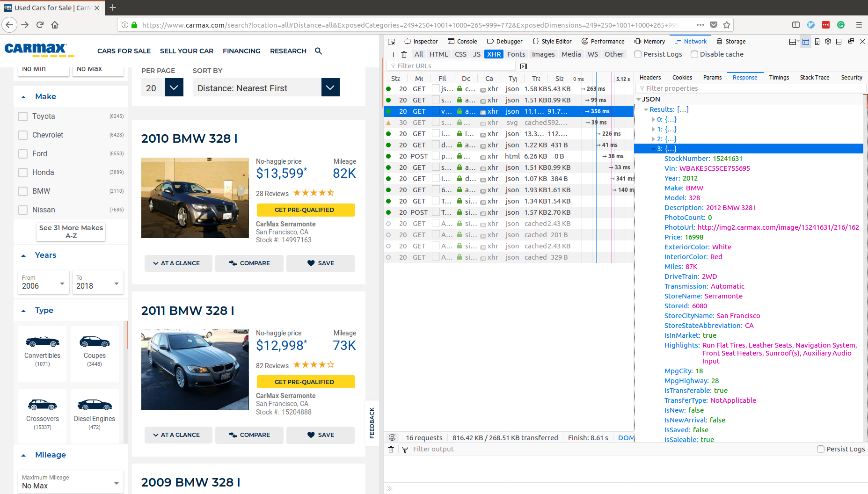Click the HTTPS padlock in address bar
This screenshot has width=868, height=494.
coord(133,25)
